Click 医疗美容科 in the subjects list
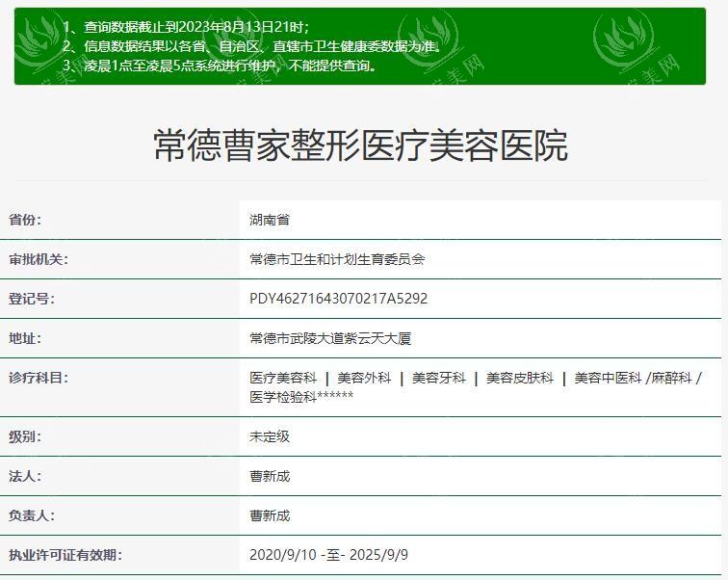 click(283, 378)
